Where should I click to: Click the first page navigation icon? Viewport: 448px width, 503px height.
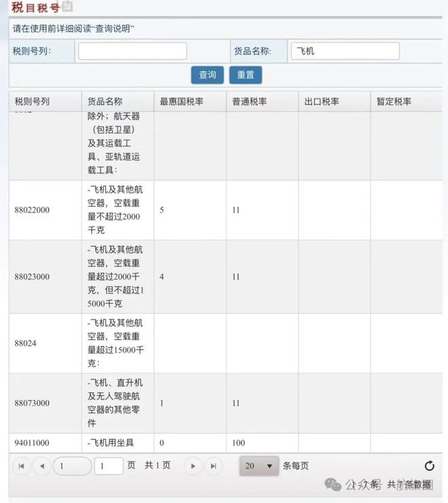click(x=21, y=466)
